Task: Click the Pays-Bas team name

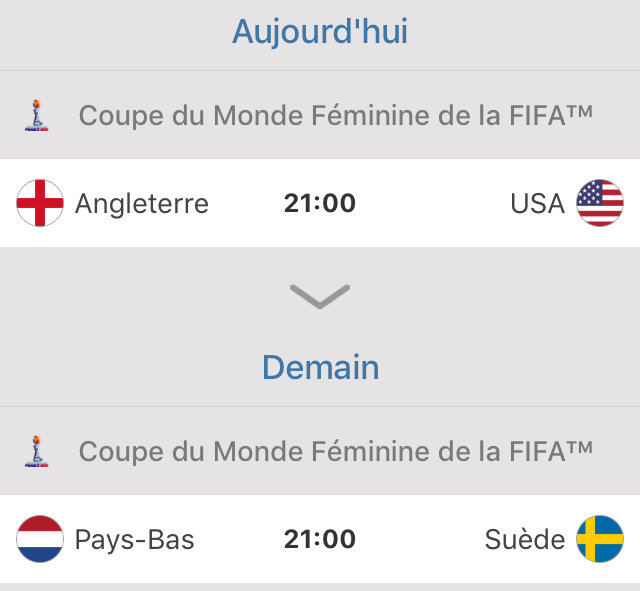Action: [135, 540]
